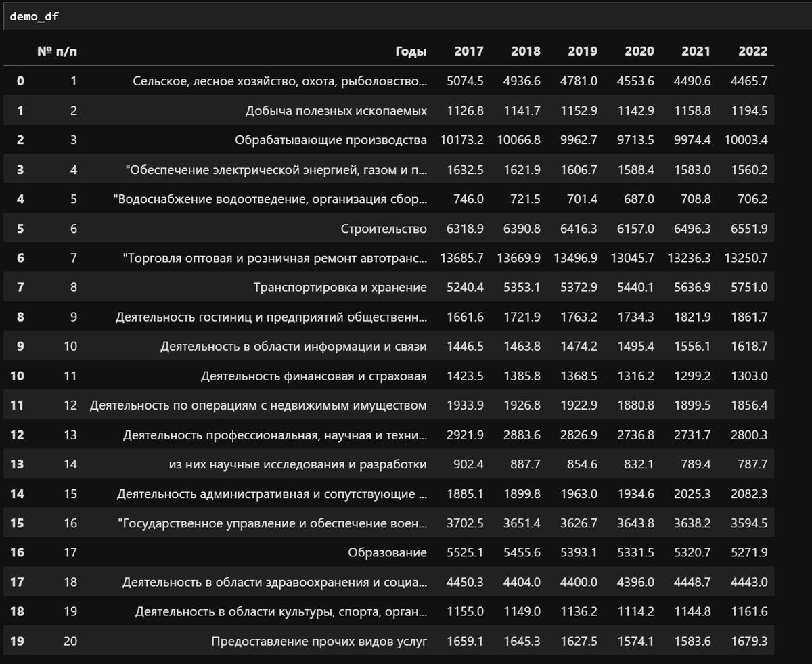Click value 5074.5 in 2017 column

tap(466, 81)
